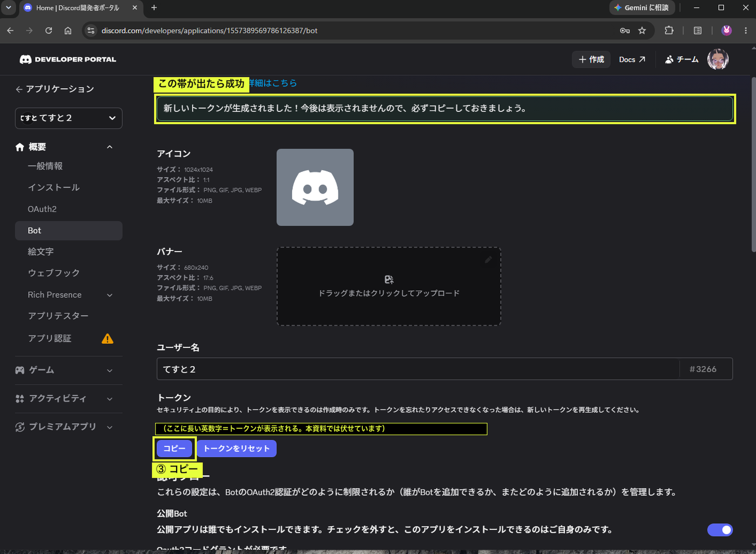Click the browser home icon
Image resolution: width=756 pixels, height=554 pixels.
tap(68, 31)
